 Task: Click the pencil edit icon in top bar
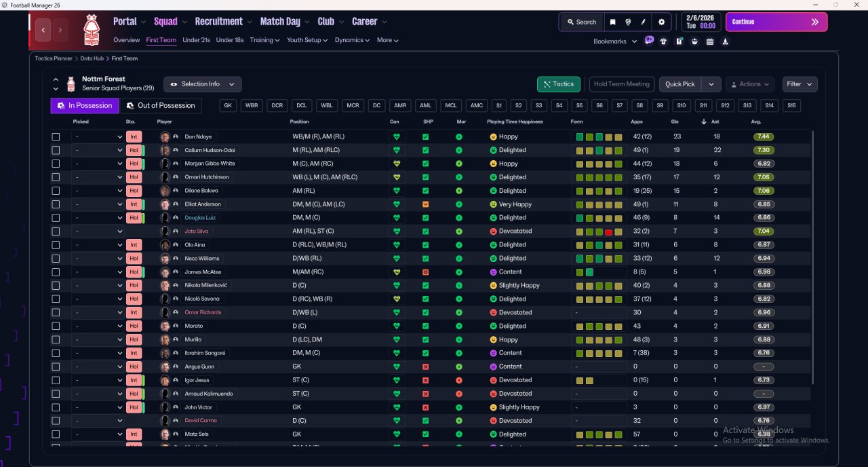[x=644, y=22]
